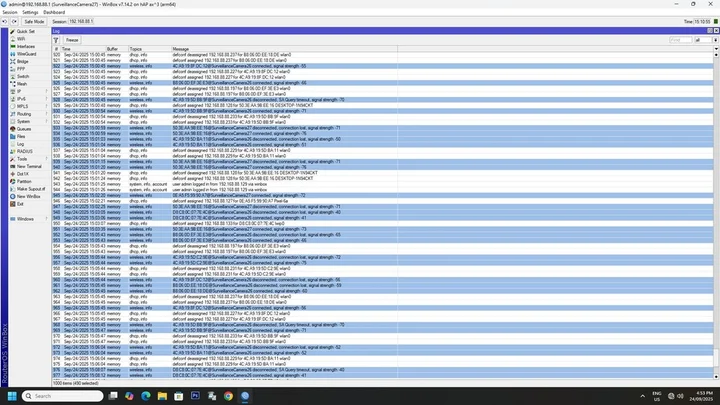720x405 pixels.
Task: Open the column chooser dropdown arrow
Action: [716, 49]
